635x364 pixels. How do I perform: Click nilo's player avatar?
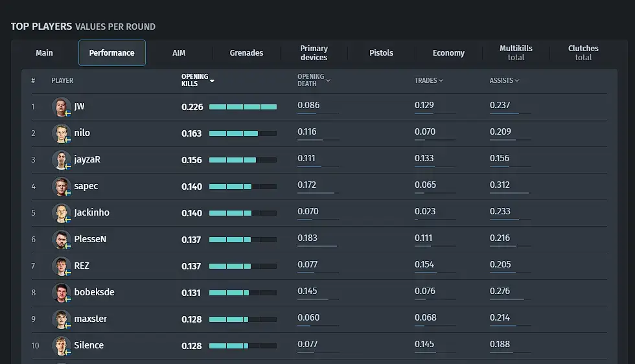pos(61,133)
